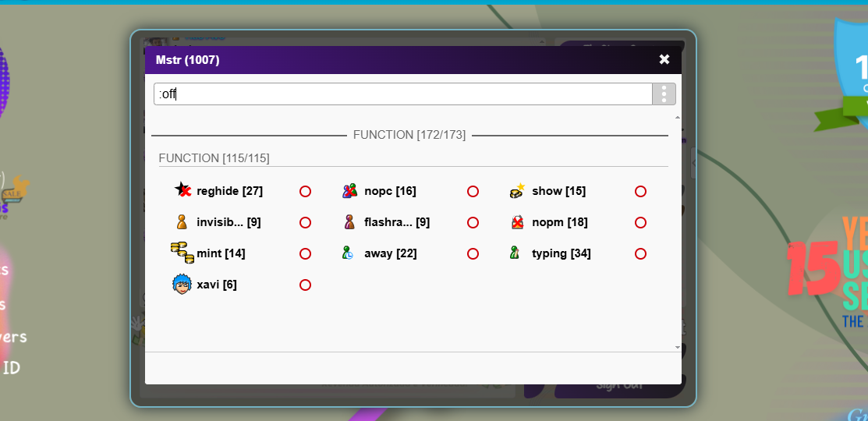The image size is (868, 421).
Task: Select the 'mint [14]' label
Action: pos(221,254)
